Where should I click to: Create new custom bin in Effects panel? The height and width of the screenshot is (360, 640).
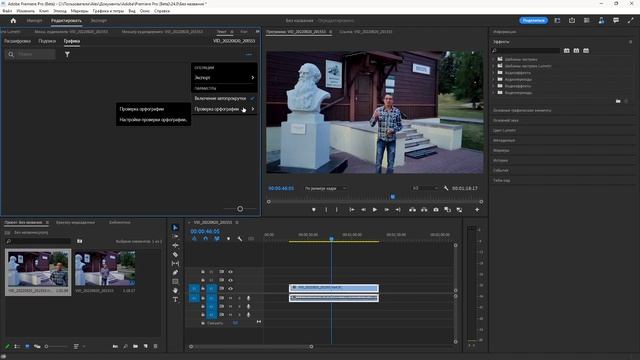pyautogui.click(x=618, y=101)
